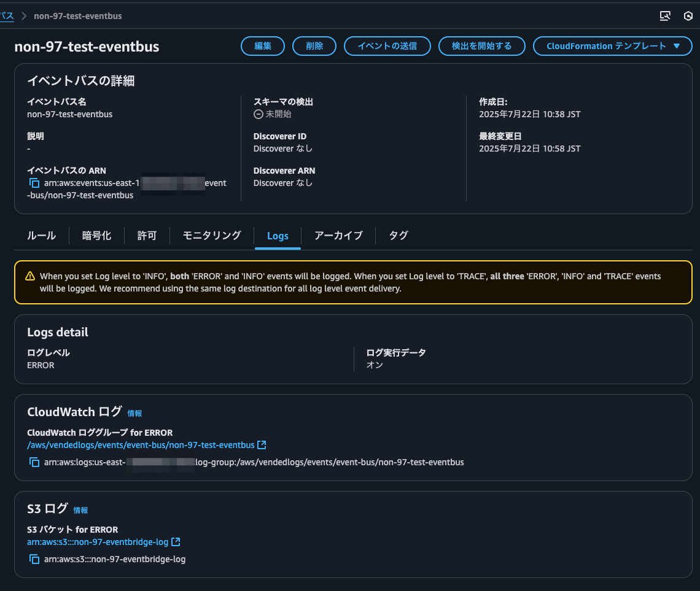Open the /aws/vendedlogs/events/event-bus log group link

point(141,445)
